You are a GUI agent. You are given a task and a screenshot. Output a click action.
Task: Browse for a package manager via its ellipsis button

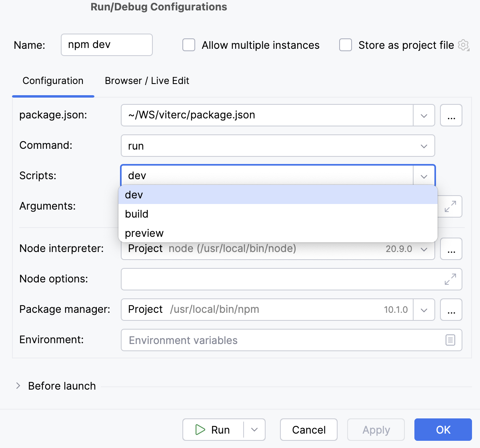point(451,310)
